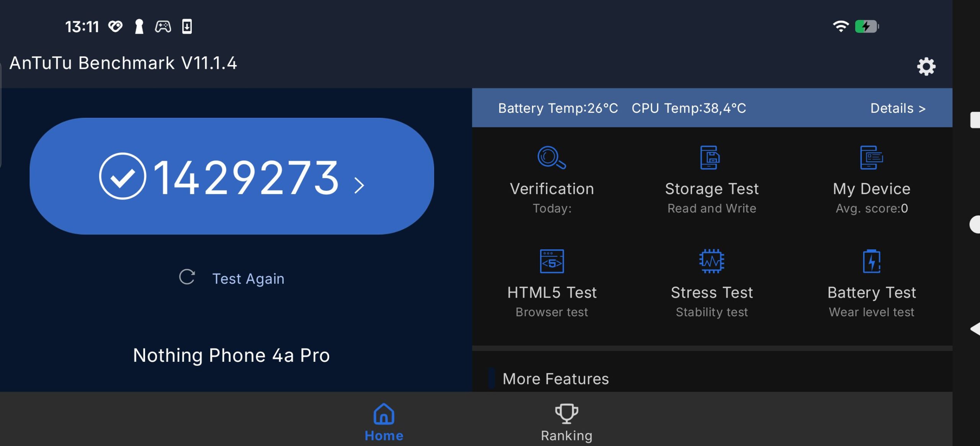Tap the CPU Temp:38,4°C reading
980x446 pixels.
pyautogui.click(x=689, y=108)
